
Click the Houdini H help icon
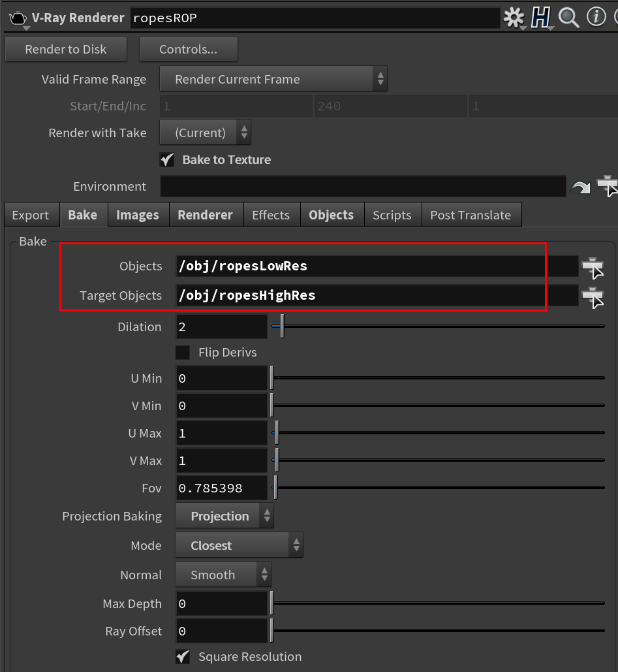point(540,18)
